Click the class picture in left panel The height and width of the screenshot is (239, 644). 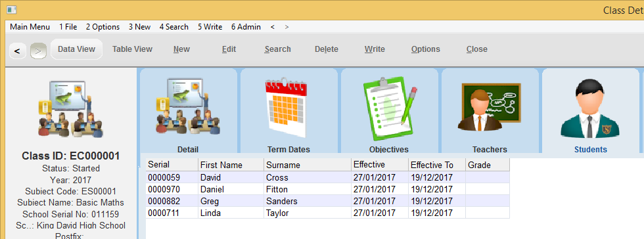pyautogui.click(x=70, y=109)
